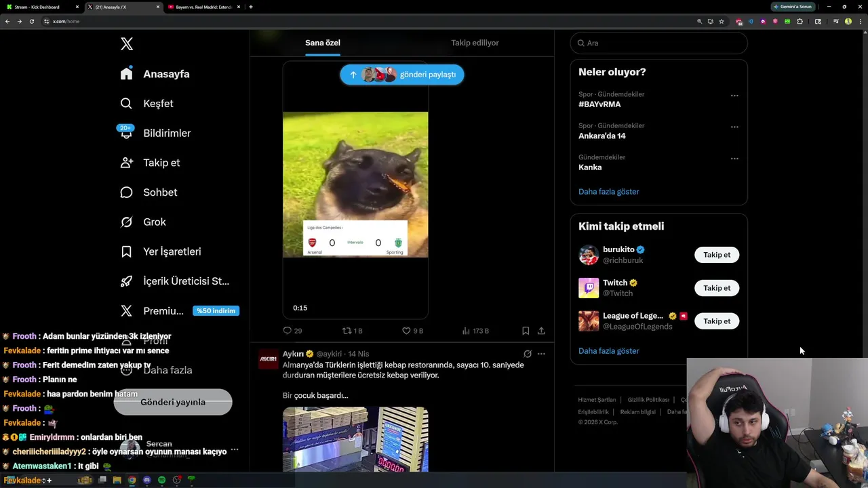The image size is (868, 488).
Task: Open Keşfet search page
Action: [147, 104]
